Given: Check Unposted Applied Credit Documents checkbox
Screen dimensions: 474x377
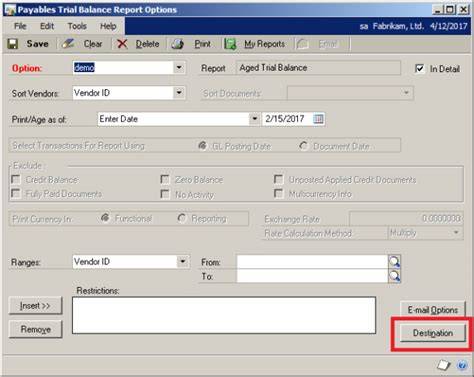Looking at the screenshot, I should pos(278,179).
